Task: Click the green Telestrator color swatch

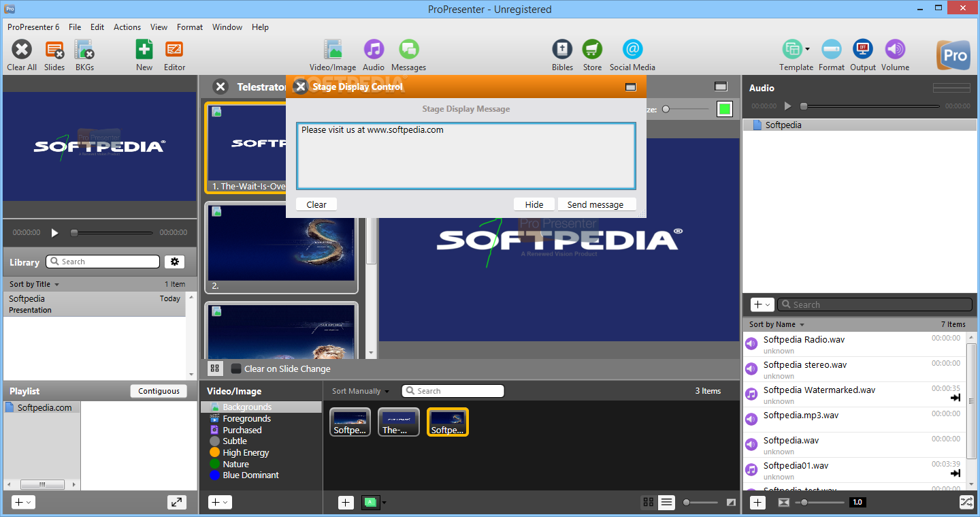Action: click(x=724, y=109)
